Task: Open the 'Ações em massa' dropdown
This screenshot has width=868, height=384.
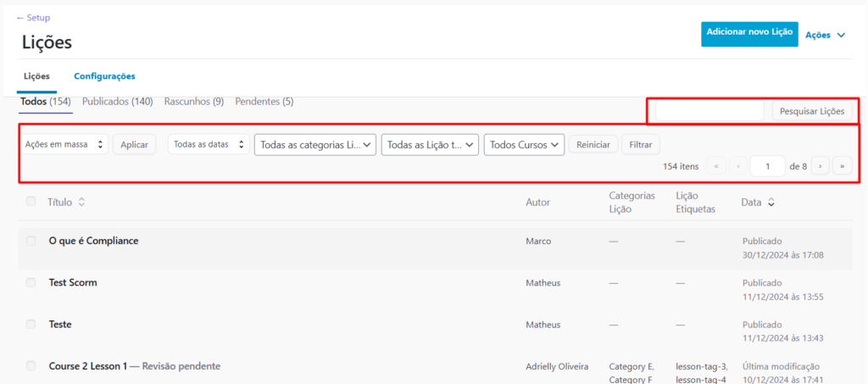Action: [64, 145]
